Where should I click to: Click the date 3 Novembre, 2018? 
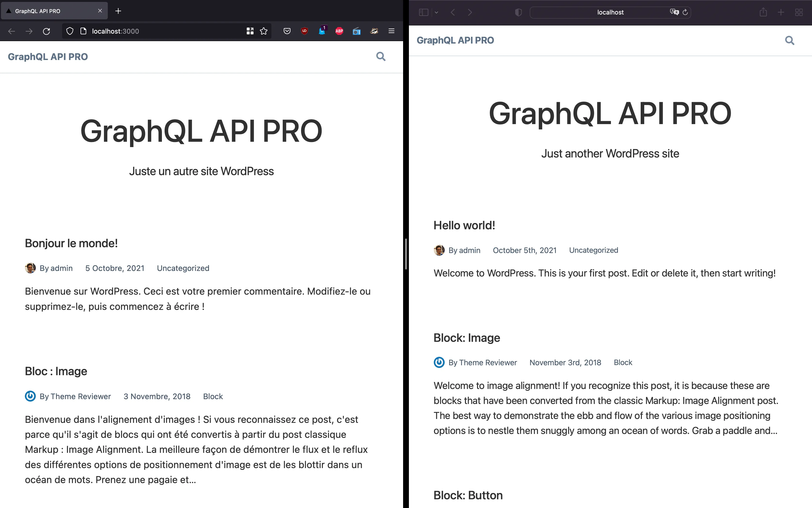click(157, 396)
